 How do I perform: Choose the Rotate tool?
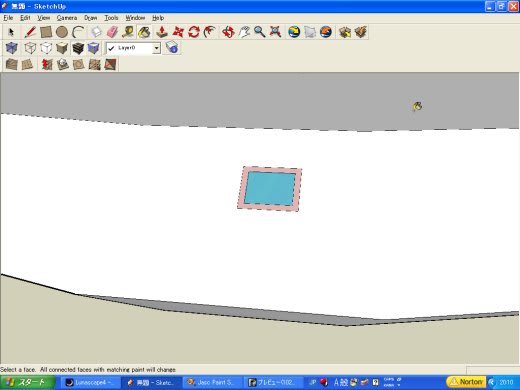pyautogui.click(x=194, y=32)
